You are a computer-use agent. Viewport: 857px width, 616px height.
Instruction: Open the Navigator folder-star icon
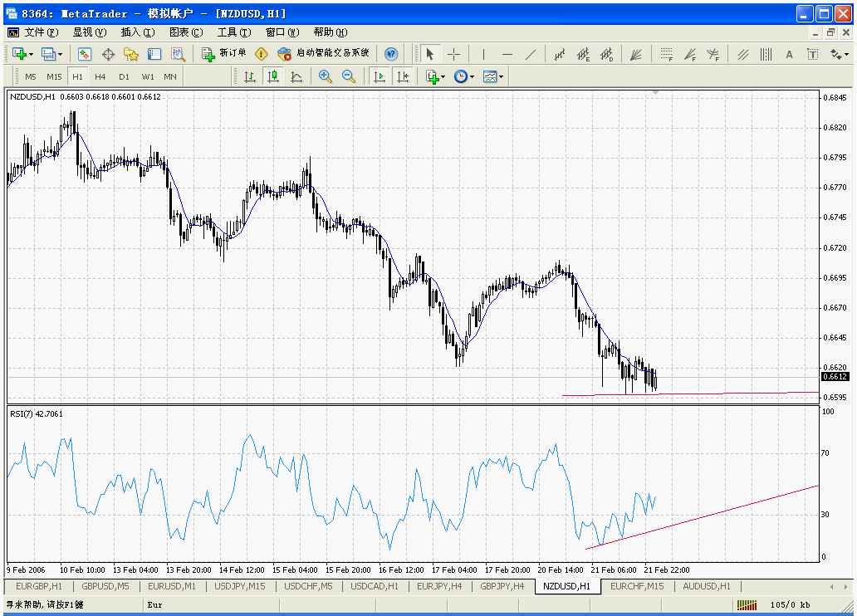[131, 54]
